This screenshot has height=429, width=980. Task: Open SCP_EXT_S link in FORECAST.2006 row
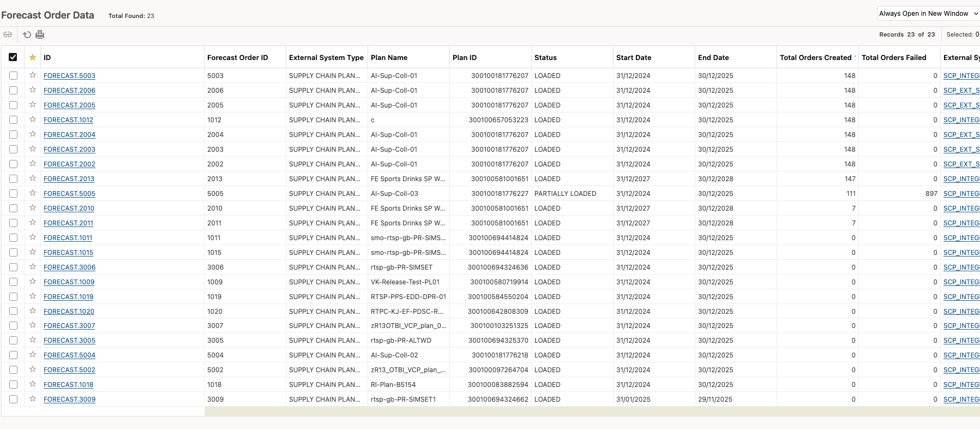(961, 91)
